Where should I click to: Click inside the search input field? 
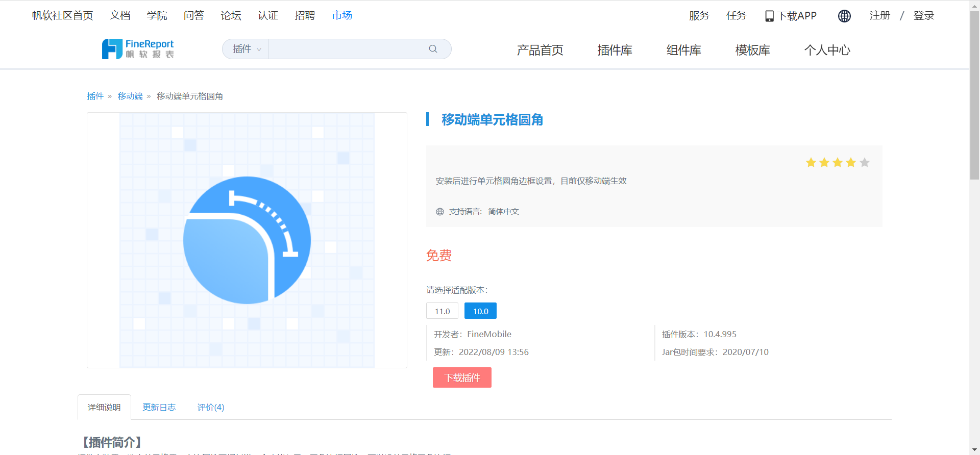[x=347, y=49]
